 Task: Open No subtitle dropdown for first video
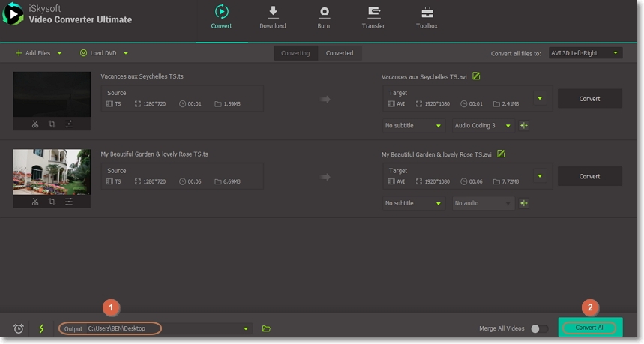[x=412, y=125]
